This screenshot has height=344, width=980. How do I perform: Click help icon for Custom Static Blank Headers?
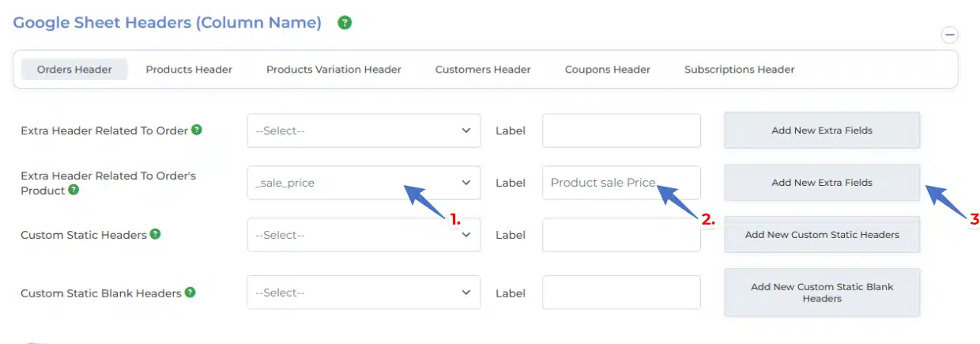[190, 292]
